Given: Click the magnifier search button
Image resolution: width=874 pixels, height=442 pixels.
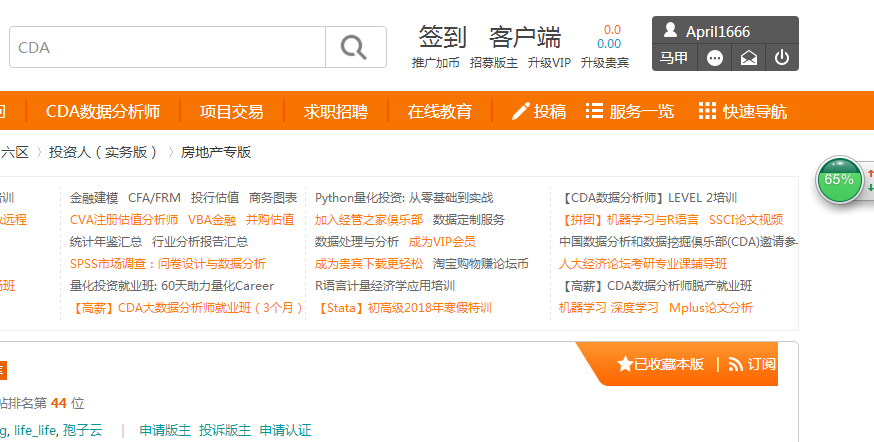Looking at the screenshot, I should click(x=356, y=47).
